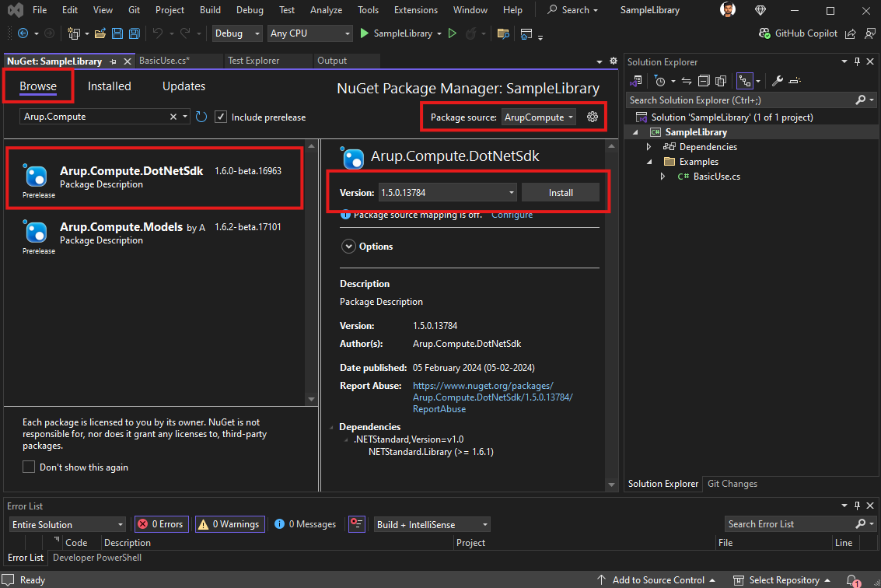Open the Report Abuse nuget.org link
Screen dimensions: 881x588
493,397
